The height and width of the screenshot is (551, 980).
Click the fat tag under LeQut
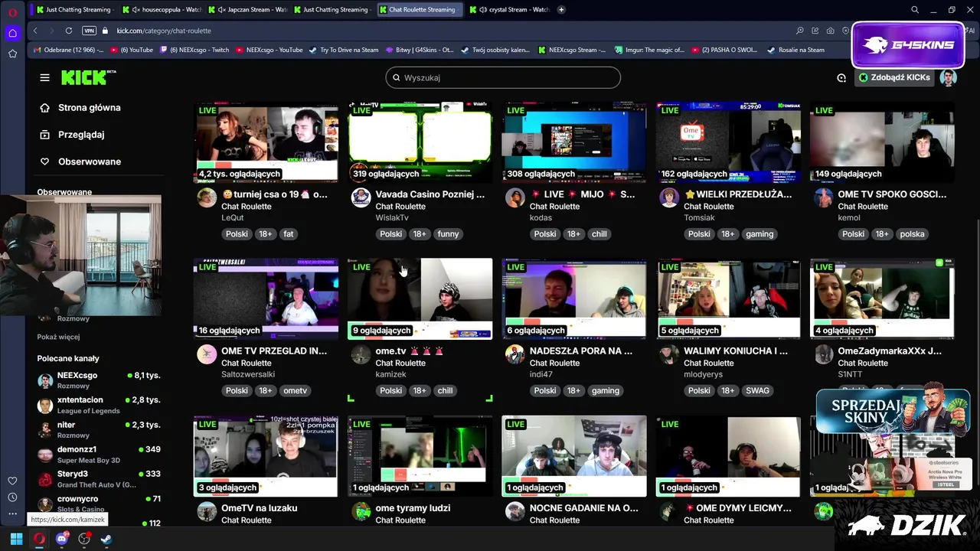click(289, 234)
